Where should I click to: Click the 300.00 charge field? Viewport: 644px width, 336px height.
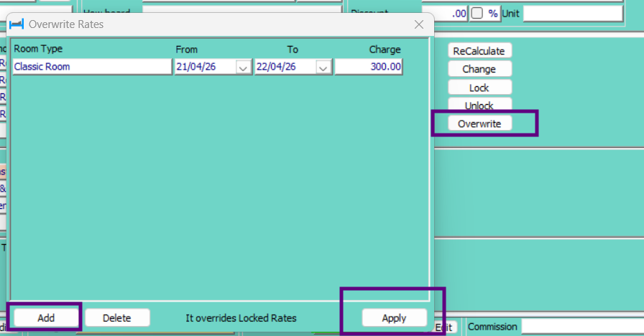point(369,67)
